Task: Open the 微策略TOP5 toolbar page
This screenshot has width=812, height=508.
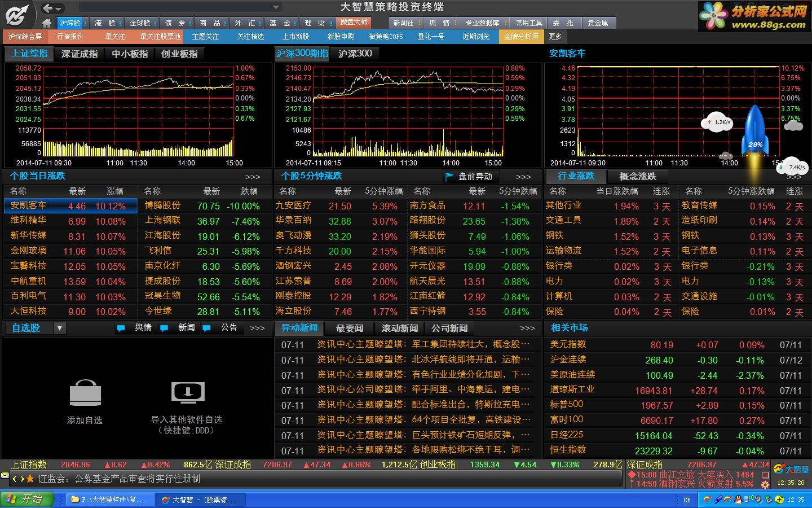Action: 386,37
